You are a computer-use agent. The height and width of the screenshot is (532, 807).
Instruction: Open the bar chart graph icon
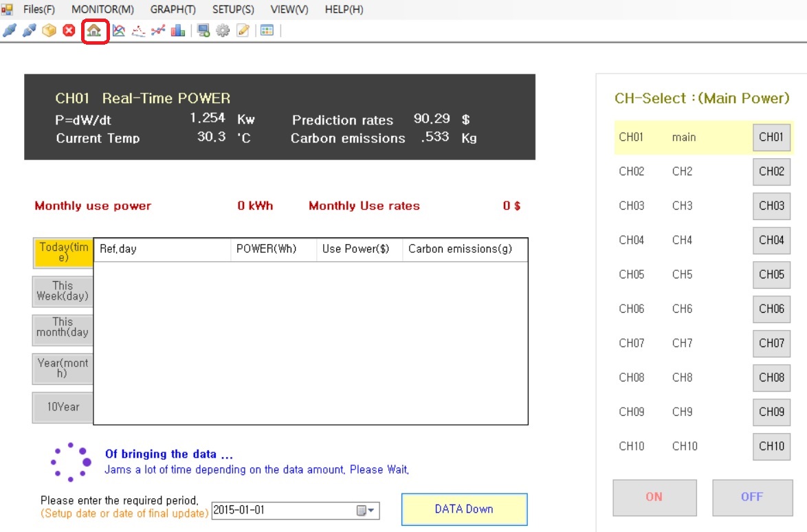(x=177, y=31)
